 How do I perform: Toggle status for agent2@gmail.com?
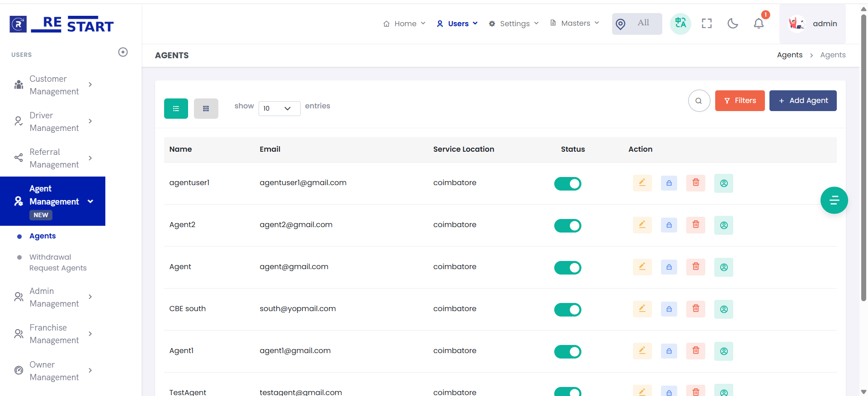coord(567,226)
